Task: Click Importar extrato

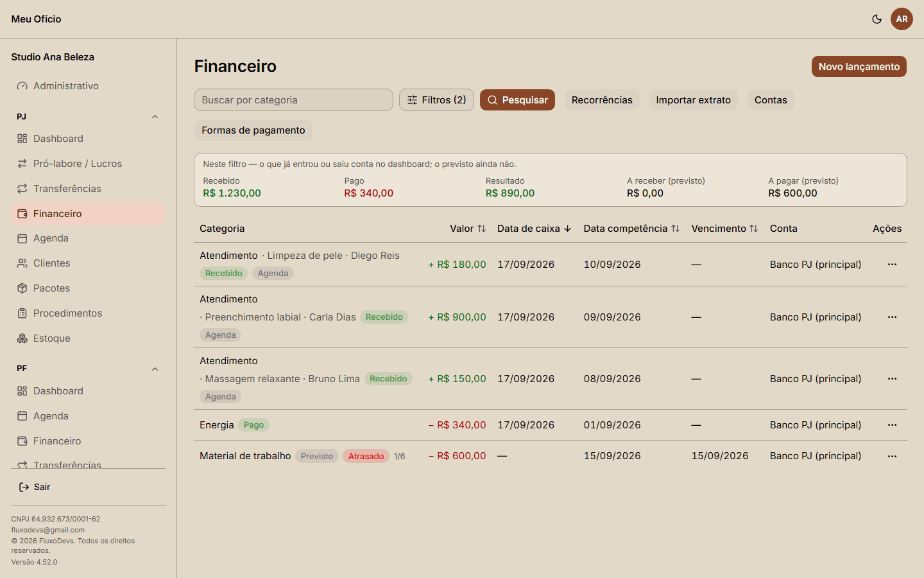Action: 693,100
